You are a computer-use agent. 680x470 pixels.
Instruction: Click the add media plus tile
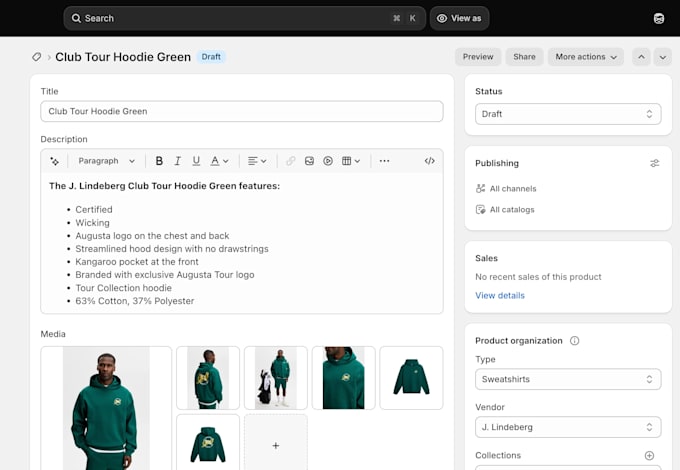pos(276,442)
